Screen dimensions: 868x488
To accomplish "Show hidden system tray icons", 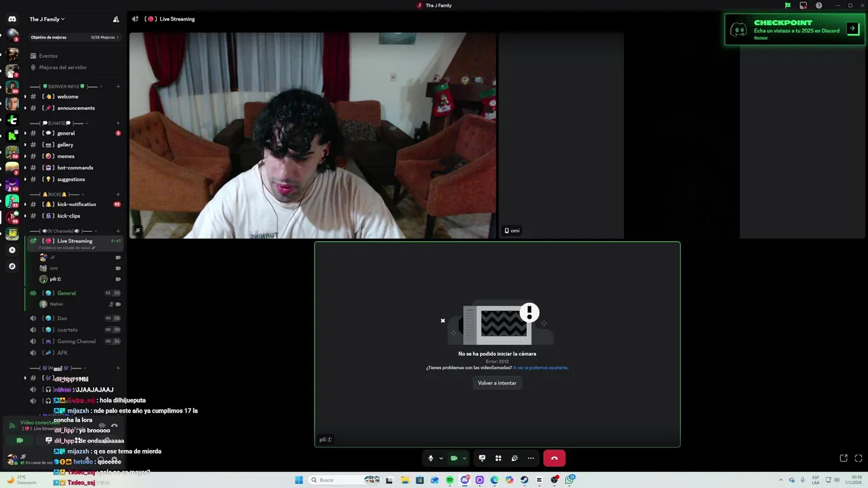I will point(780,480).
